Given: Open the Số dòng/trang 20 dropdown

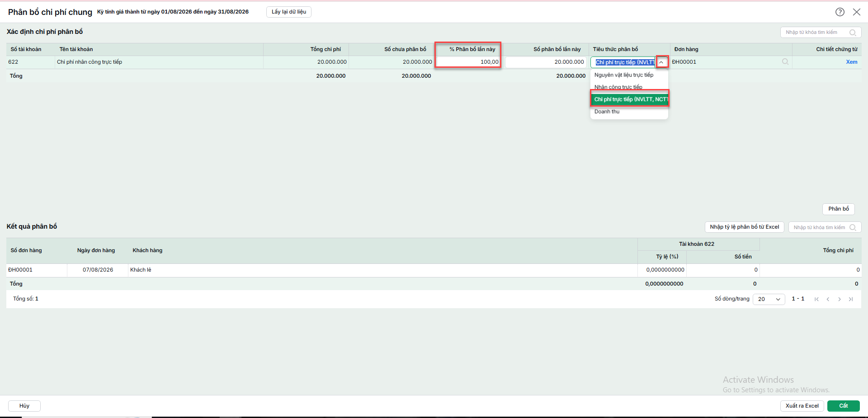Looking at the screenshot, I should point(769,299).
